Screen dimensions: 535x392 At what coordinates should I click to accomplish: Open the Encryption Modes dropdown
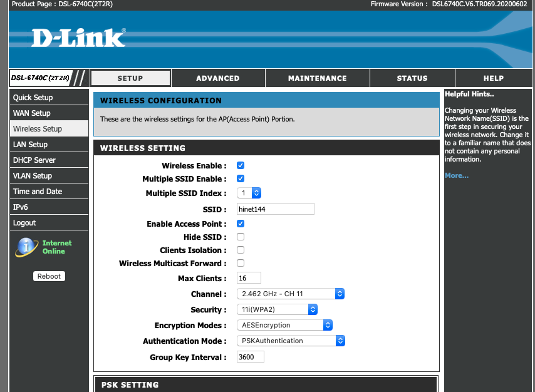[x=284, y=325]
